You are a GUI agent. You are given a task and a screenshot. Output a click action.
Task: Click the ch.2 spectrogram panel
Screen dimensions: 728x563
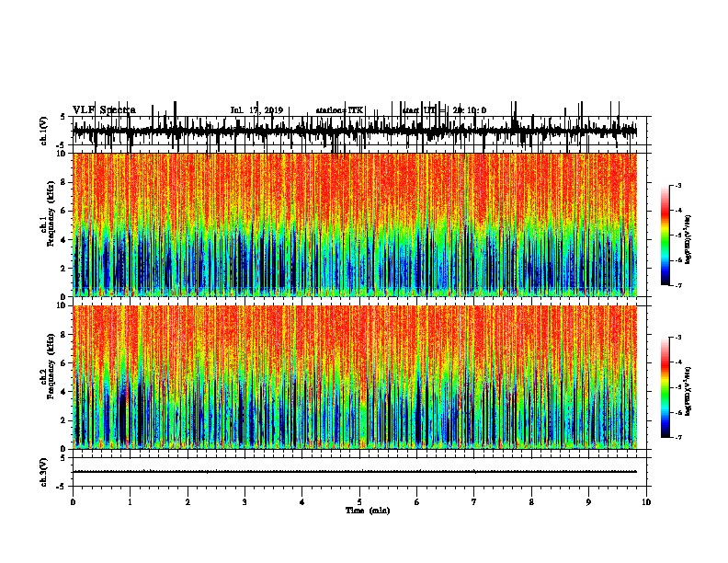[355, 377]
